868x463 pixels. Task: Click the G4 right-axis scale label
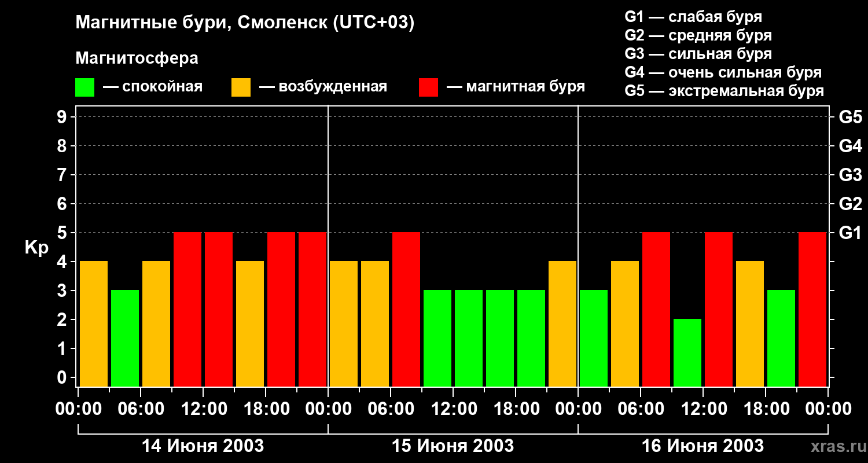click(x=851, y=146)
